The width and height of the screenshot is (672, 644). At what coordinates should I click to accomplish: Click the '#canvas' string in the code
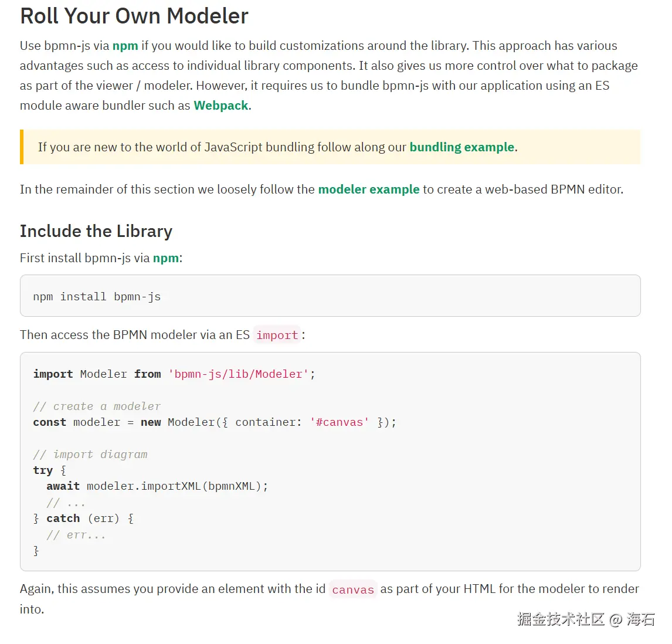coord(340,422)
